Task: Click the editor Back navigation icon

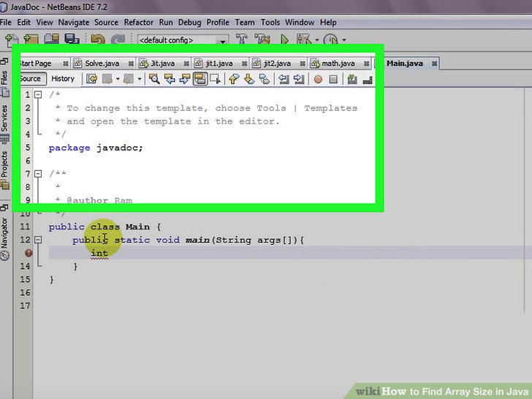Action: 108,79
